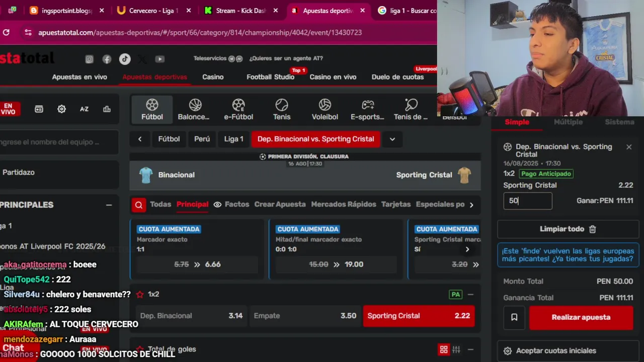The width and height of the screenshot is (644, 362).
Task: Click the Realizar apuesta button
Action: click(x=581, y=317)
